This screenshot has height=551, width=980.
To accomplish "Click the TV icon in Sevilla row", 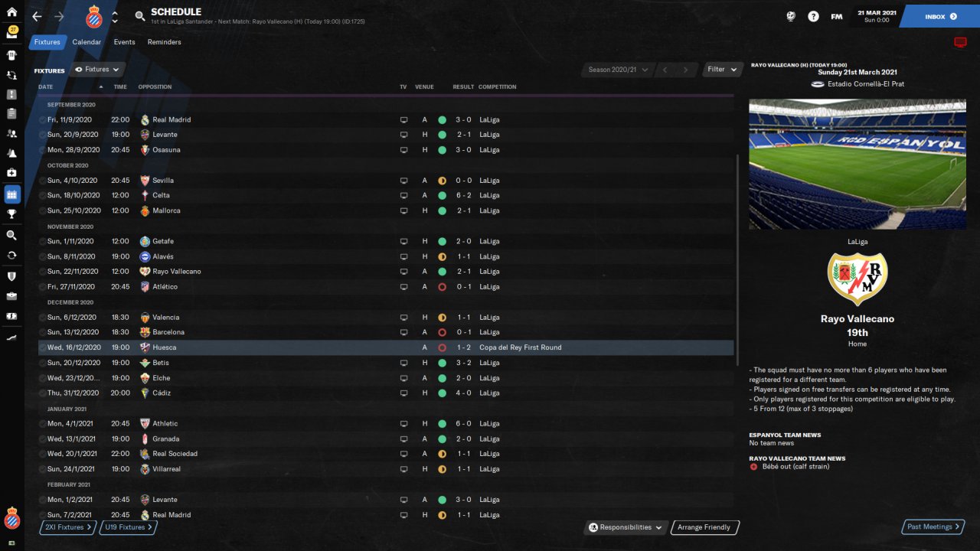I will click(x=403, y=181).
